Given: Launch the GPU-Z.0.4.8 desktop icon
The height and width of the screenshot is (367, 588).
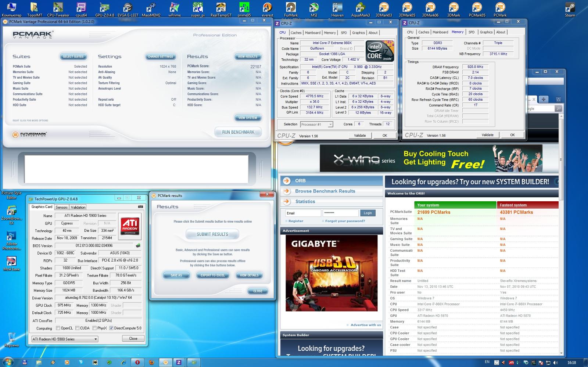Looking at the screenshot, I should click(104, 10).
